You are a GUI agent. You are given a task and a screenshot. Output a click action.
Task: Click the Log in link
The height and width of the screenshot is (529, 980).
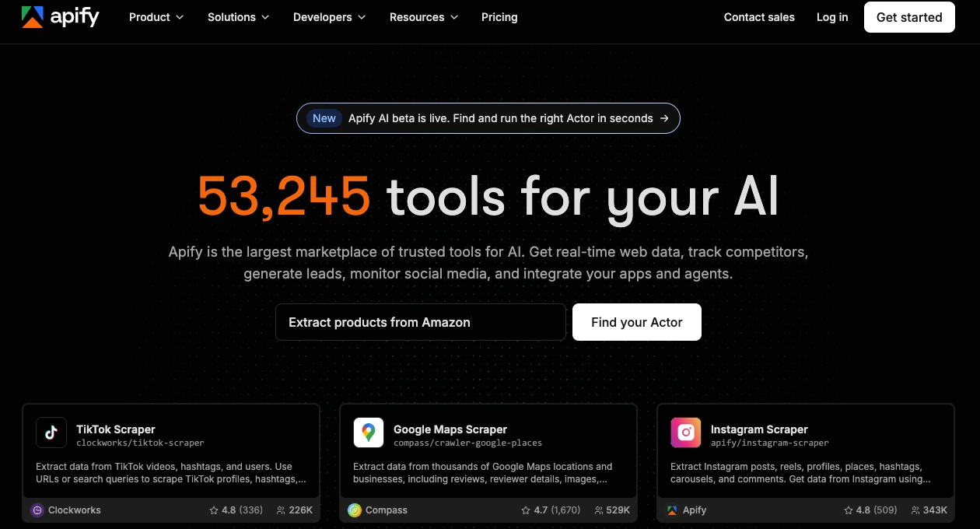tap(832, 17)
